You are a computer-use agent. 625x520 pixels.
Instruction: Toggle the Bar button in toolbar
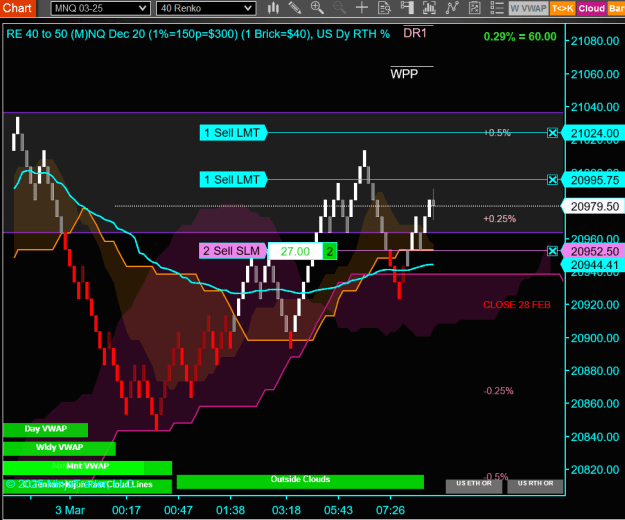[x=616, y=8]
